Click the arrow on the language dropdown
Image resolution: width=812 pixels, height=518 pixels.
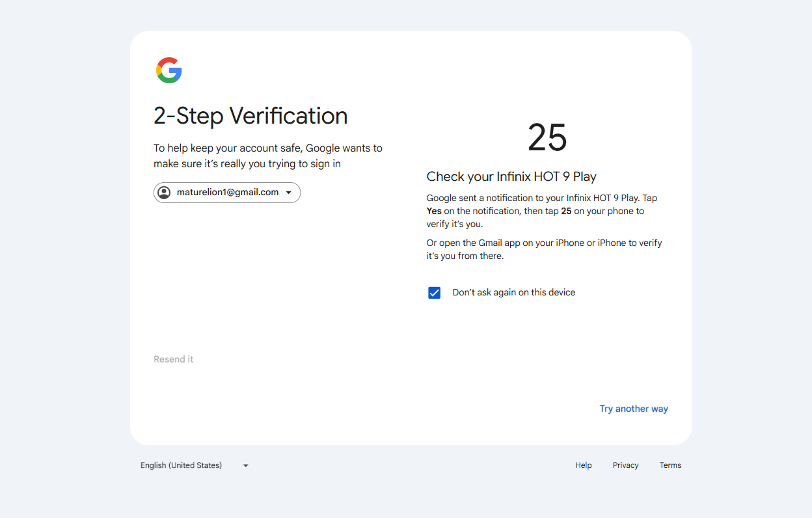pyautogui.click(x=246, y=465)
